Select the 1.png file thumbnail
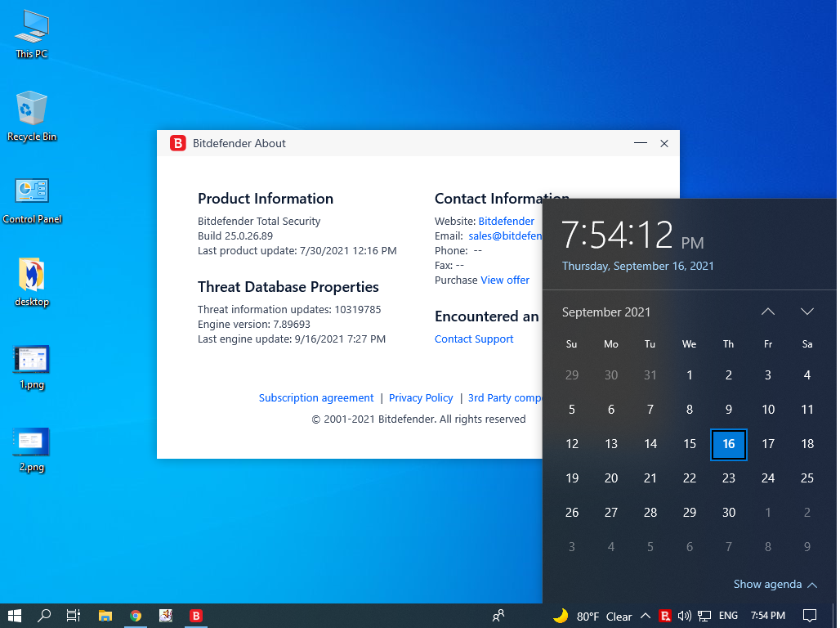840x628 pixels. coord(32,367)
